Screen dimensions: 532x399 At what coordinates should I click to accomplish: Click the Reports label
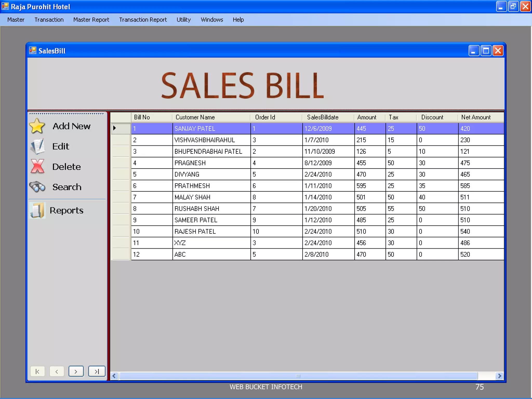[x=66, y=210]
